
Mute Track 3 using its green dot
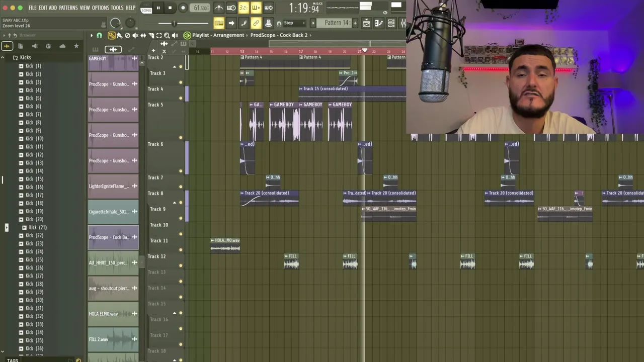click(x=181, y=82)
